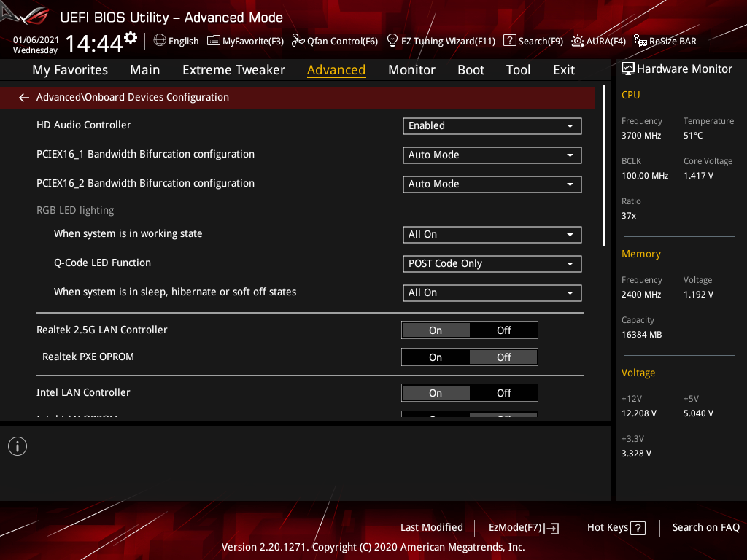Open Hot Keys help

click(x=616, y=528)
